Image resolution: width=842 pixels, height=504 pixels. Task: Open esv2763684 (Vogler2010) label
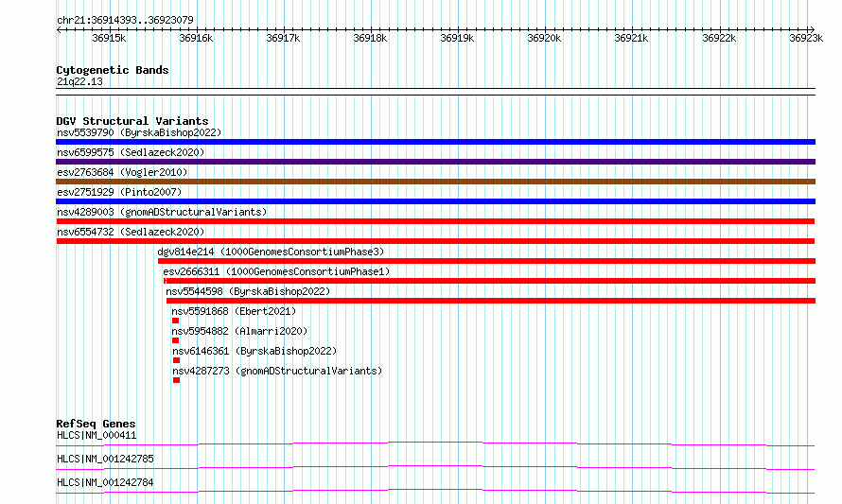click(x=122, y=172)
